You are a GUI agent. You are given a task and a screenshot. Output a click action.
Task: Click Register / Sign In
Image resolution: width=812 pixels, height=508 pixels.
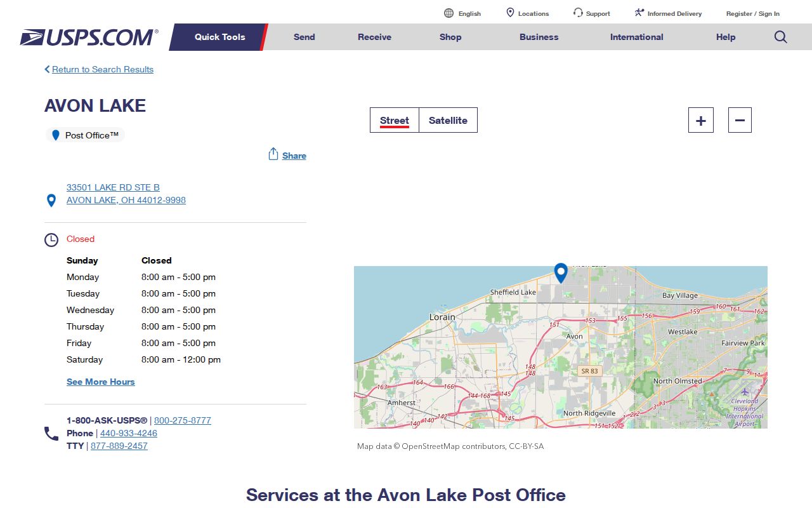pyautogui.click(x=753, y=13)
